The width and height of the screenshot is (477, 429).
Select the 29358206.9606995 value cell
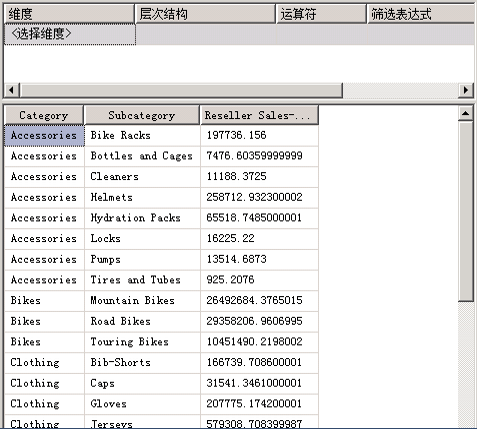pyautogui.click(x=259, y=322)
